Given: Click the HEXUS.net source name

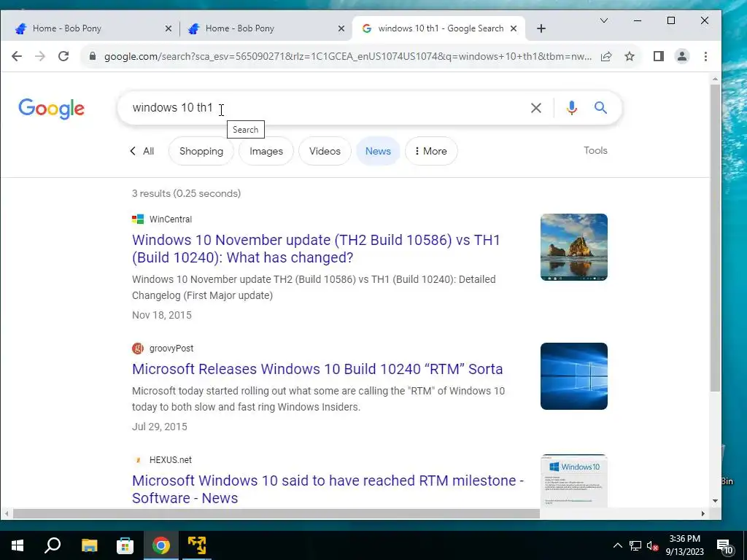Looking at the screenshot, I should tap(171, 459).
